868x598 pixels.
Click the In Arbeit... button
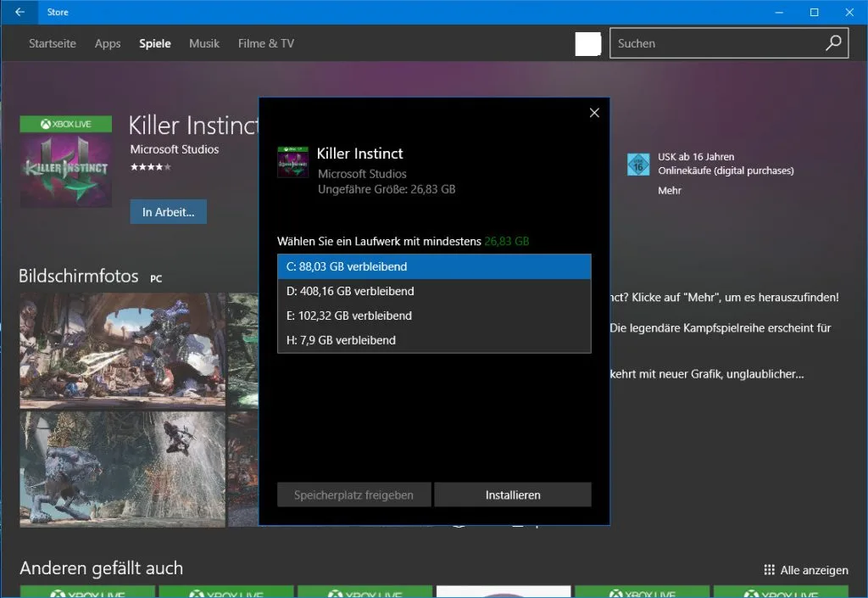(x=169, y=211)
